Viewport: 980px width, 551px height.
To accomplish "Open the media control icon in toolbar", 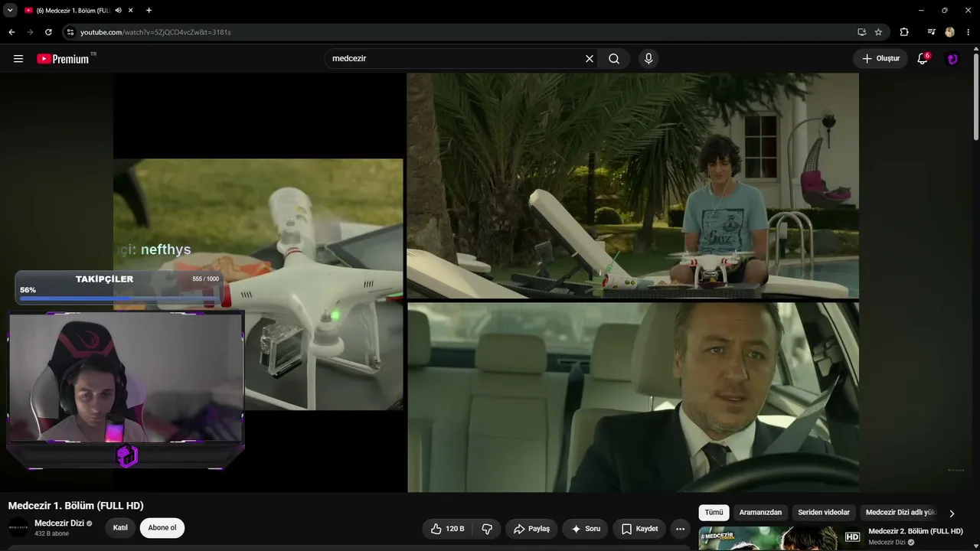I will (x=931, y=32).
